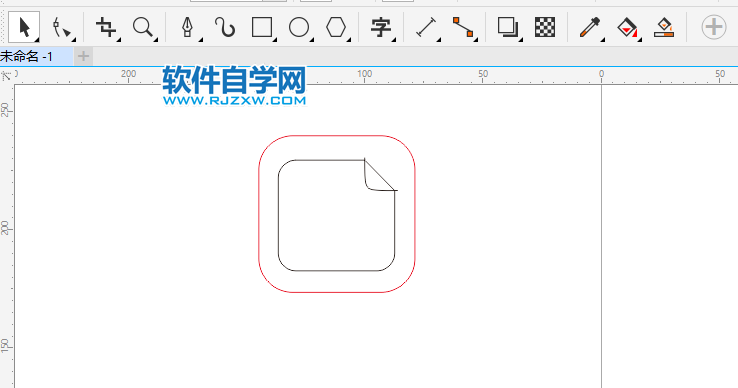Screen dimensions: 738x388
Task: Add a new document tab
Action: [83, 57]
